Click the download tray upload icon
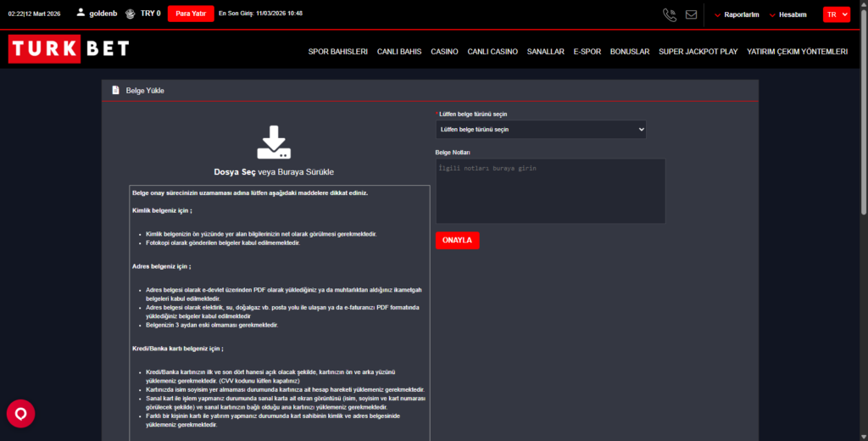Viewport: 868px width, 441px height. click(x=274, y=142)
